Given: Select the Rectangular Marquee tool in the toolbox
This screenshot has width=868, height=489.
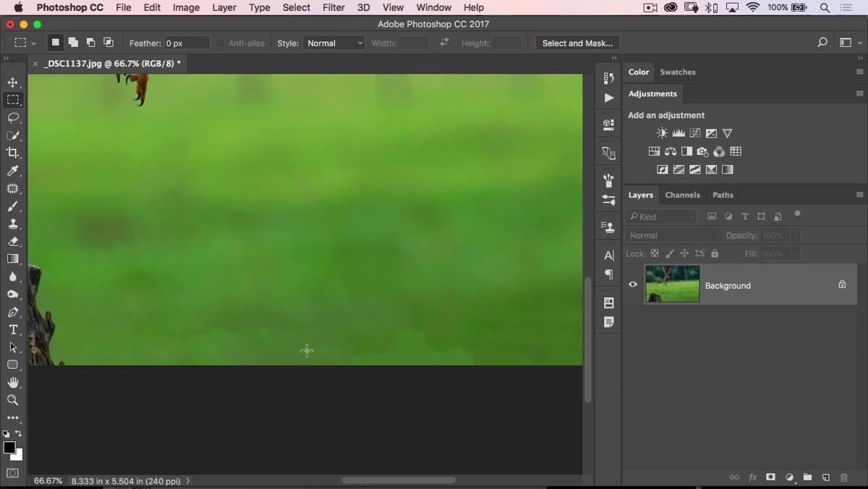Looking at the screenshot, I should [x=13, y=100].
